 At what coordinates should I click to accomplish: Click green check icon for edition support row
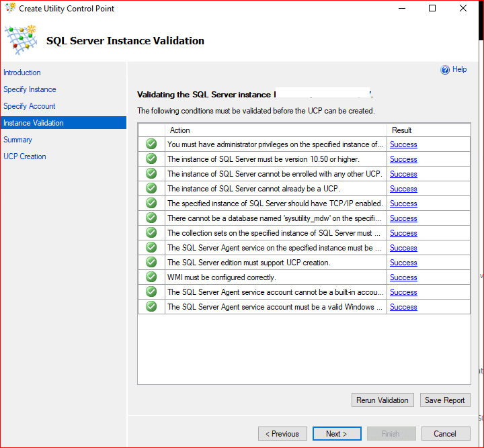tap(151, 262)
